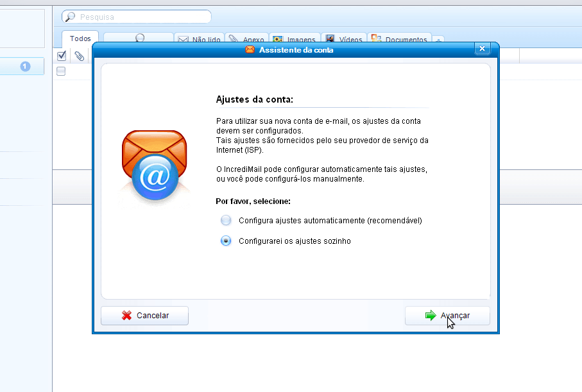Image resolution: width=582 pixels, height=392 pixels.
Task: Cancel the account assistant with Cancelar
Action: point(145,316)
